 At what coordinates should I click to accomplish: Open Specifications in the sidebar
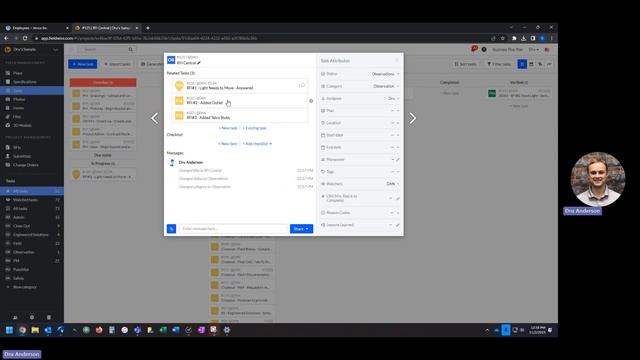pyautogui.click(x=24, y=82)
